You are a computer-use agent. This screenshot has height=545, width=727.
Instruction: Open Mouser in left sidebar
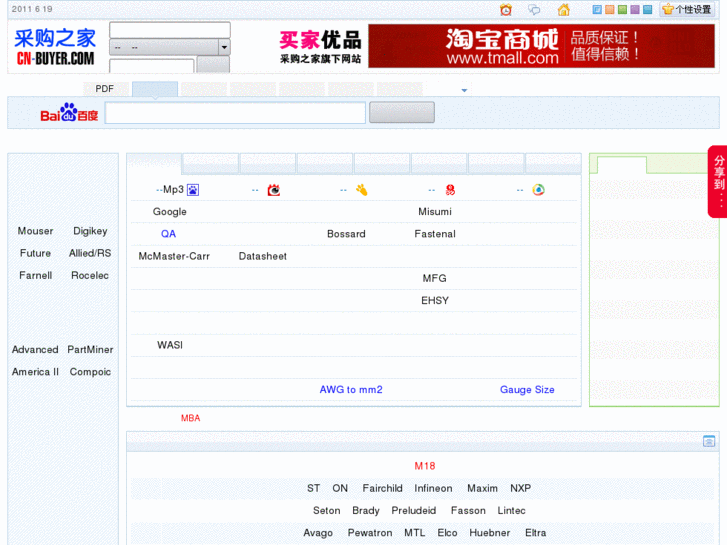[35, 231]
